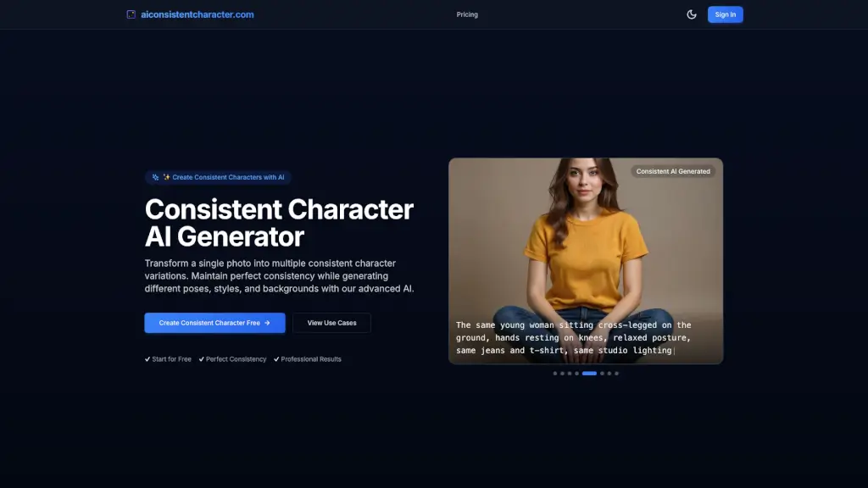Click the woman's portrait image in the carousel
This screenshot has width=868, height=488.
(x=585, y=246)
